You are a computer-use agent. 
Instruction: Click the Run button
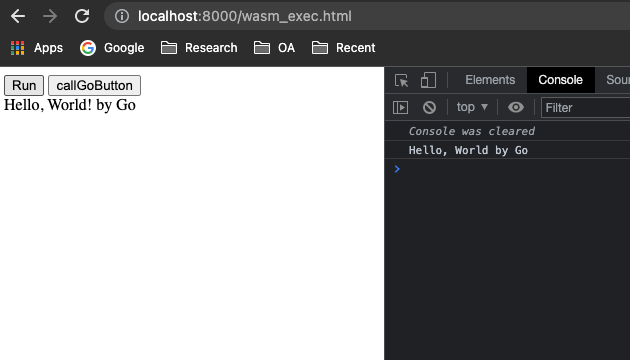(x=24, y=86)
